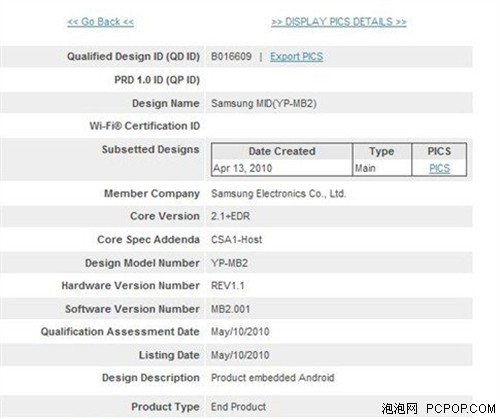Click the Product embedded Android description
The image size is (500, 419).
[x=273, y=378]
